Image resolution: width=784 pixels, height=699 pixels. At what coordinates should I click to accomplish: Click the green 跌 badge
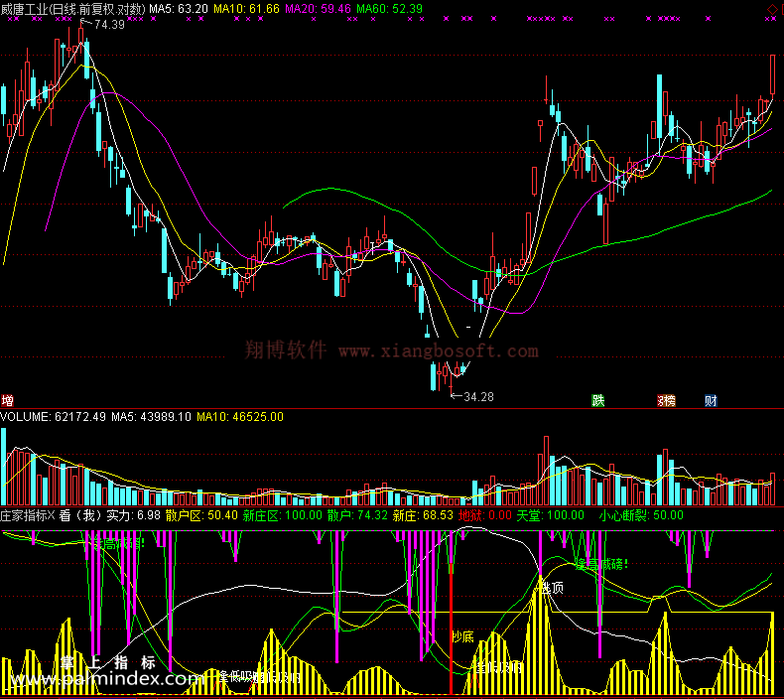click(x=598, y=400)
